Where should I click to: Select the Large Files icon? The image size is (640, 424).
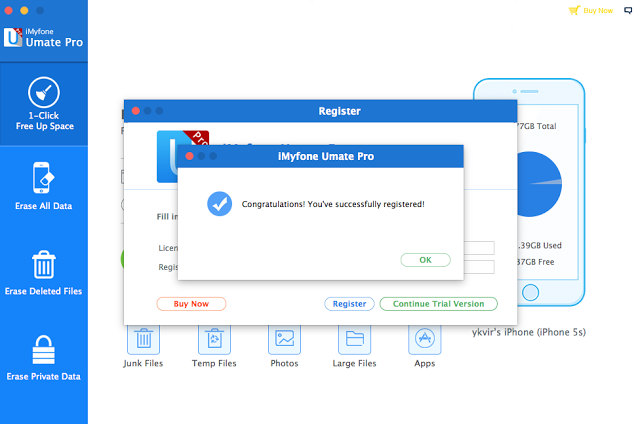(354, 339)
